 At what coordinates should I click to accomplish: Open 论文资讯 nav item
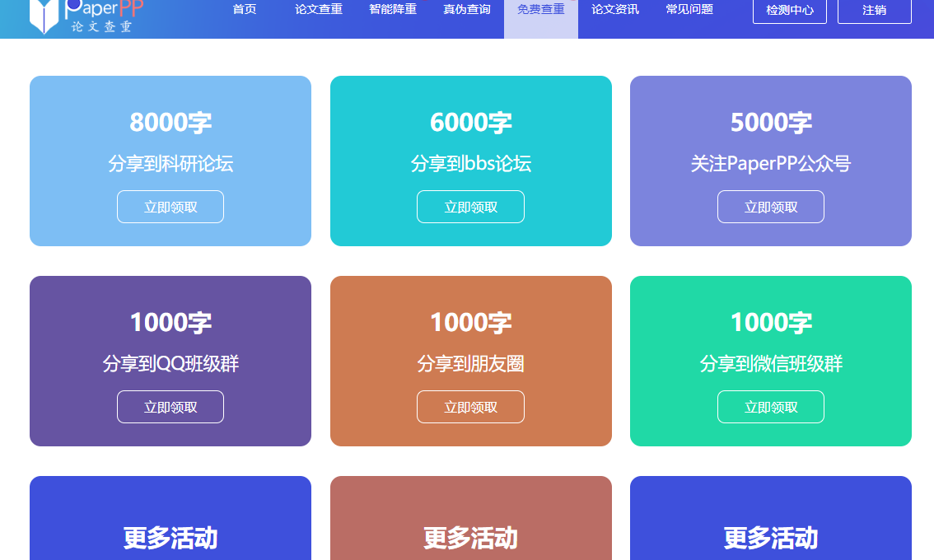(614, 10)
